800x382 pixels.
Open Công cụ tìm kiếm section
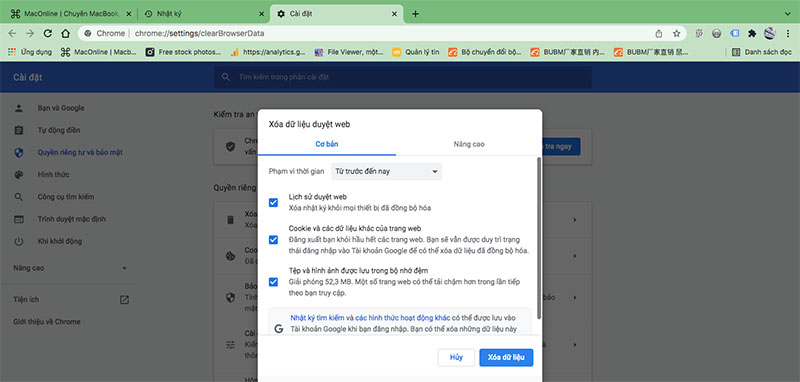point(66,196)
